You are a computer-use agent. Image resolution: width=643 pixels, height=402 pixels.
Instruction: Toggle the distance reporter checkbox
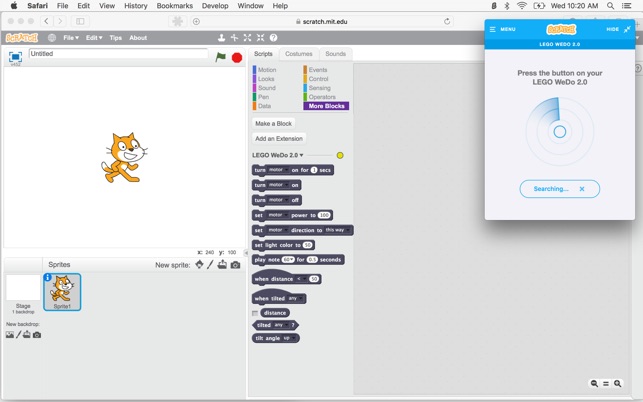255,313
